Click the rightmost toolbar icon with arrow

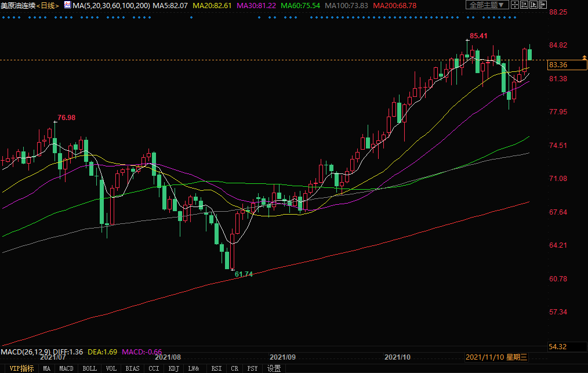[x=543, y=5]
